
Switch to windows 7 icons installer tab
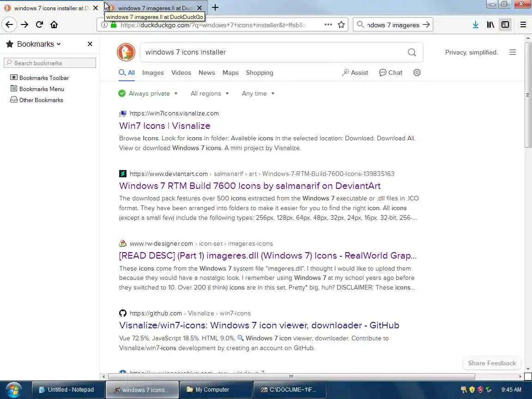[x=51, y=8]
